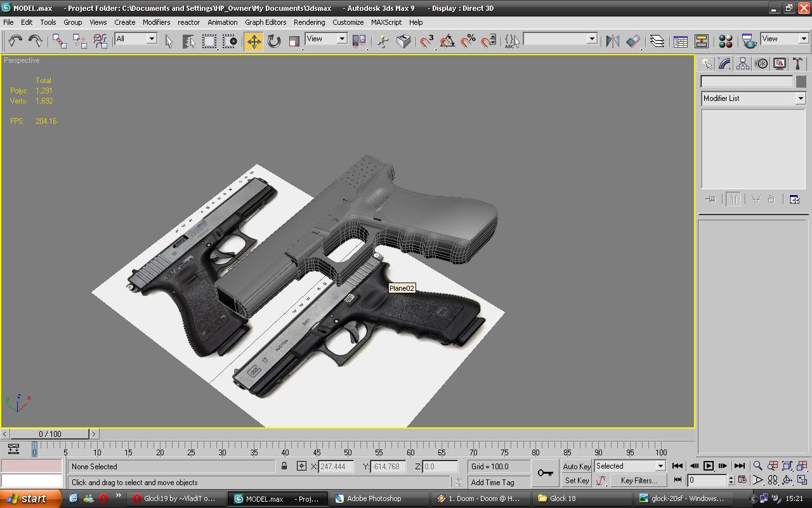Image resolution: width=812 pixels, height=508 pixels.
Task: Activate the Select and Move tool
Action: click(254, 41)
